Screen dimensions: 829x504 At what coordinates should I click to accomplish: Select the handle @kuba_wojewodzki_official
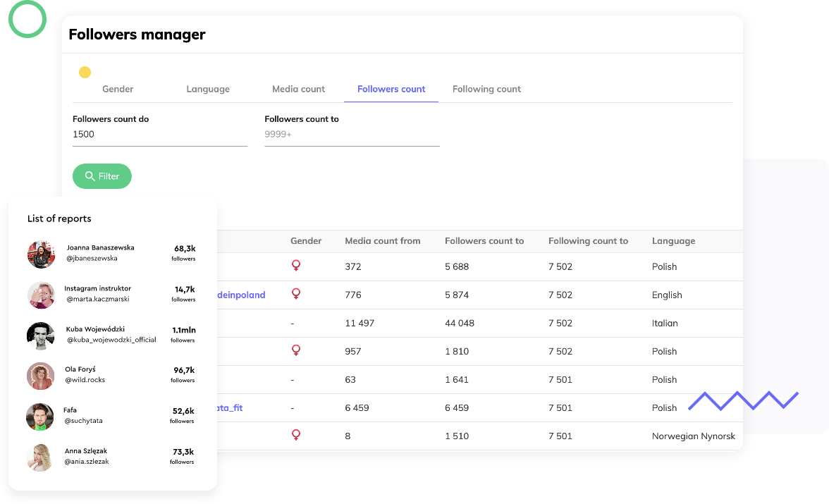111,340
